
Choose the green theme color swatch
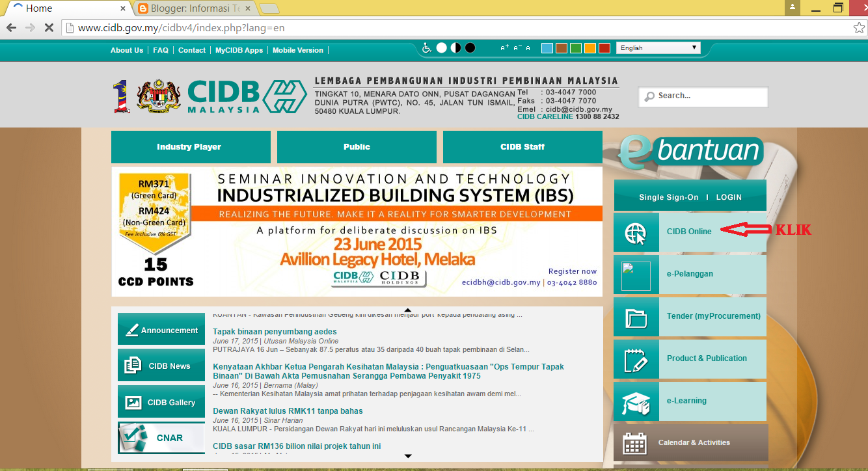(576, 47)
